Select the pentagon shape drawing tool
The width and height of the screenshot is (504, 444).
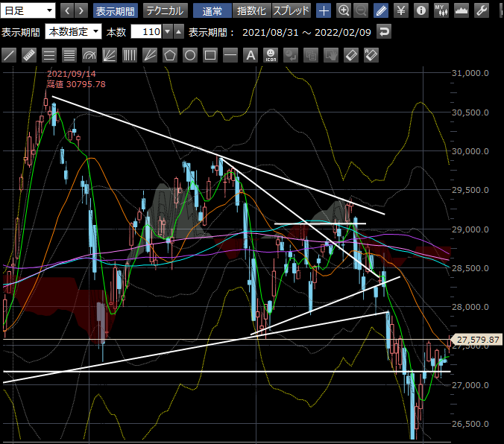[x=170, y=55]
